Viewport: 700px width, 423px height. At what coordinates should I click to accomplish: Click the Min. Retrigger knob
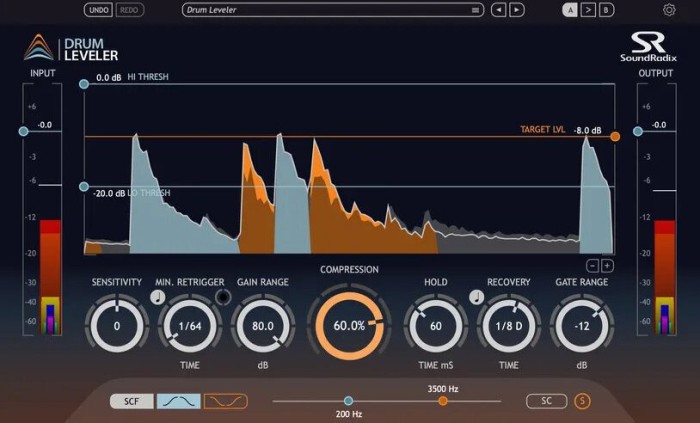click(190, 326)
